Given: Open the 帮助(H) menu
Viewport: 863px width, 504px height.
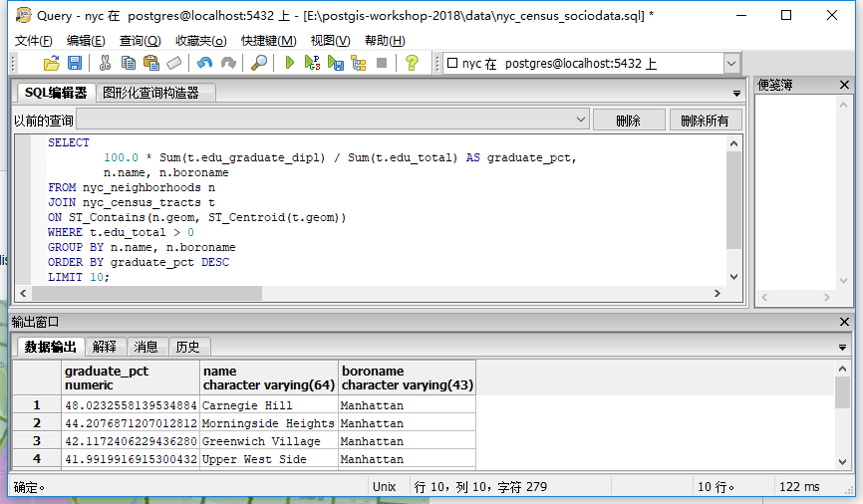Looking at the screenshot, I should [385, 41].
